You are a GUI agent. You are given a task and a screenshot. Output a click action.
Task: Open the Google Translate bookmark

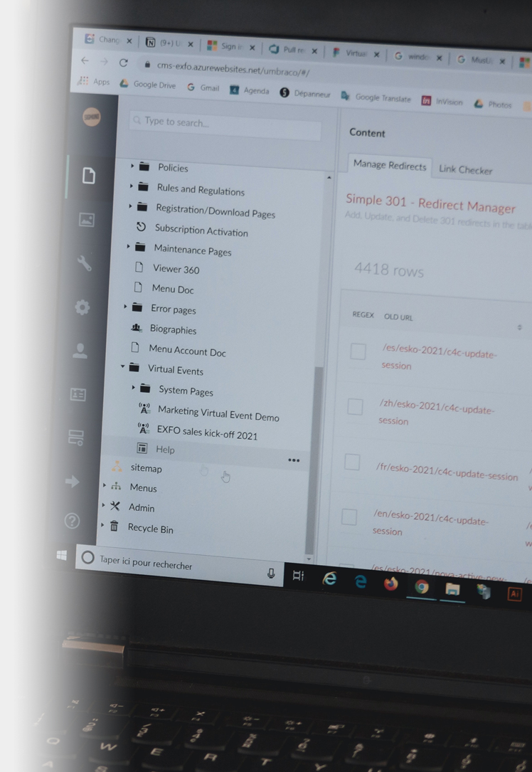(376, 97)
